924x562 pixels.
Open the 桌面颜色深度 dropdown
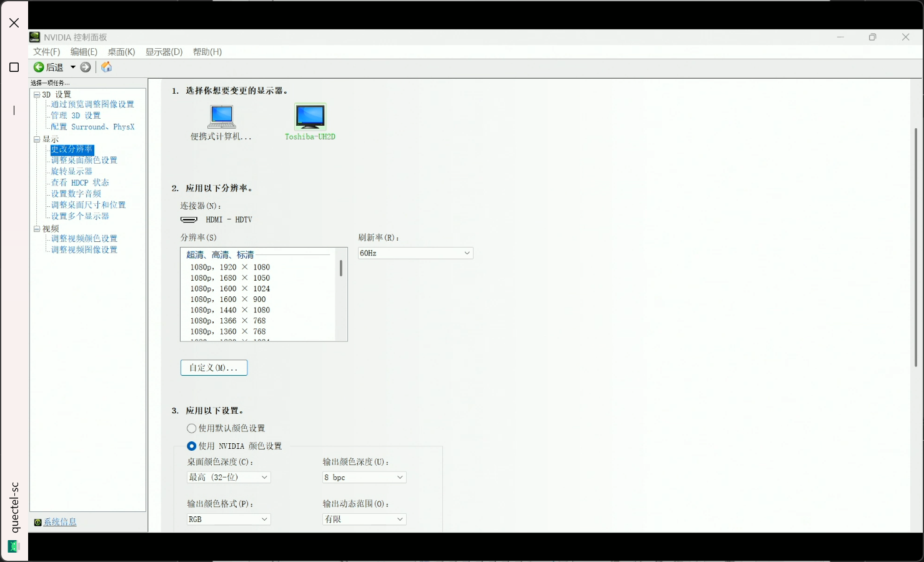[229, 477]
